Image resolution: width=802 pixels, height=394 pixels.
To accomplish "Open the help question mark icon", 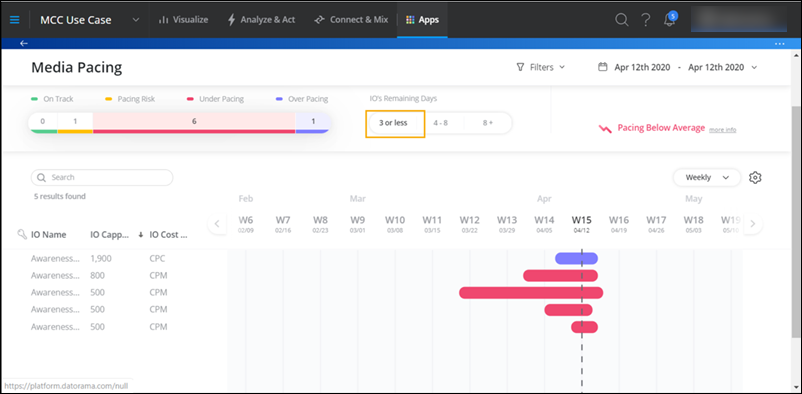I will [646, 20].
